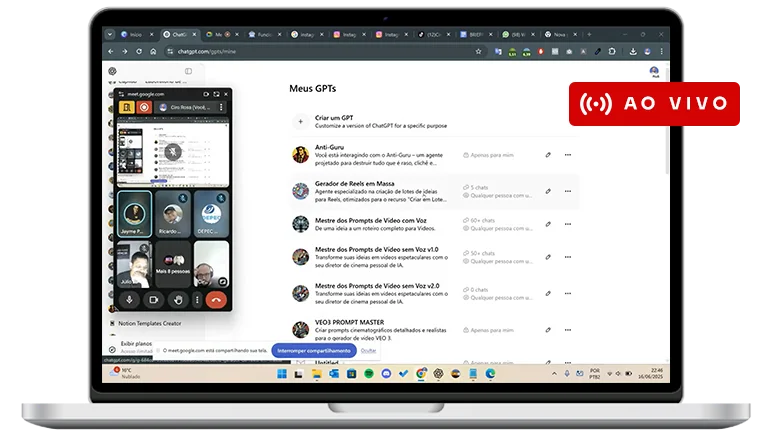Open Chrome tab search dropdown
The height and width of the screenshot is (433, 767).
(110, 34)
